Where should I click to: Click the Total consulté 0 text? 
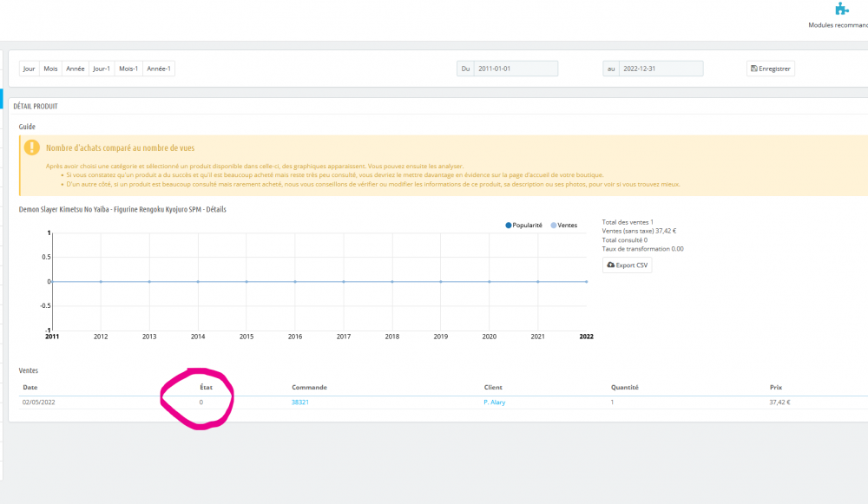(624, 240)
